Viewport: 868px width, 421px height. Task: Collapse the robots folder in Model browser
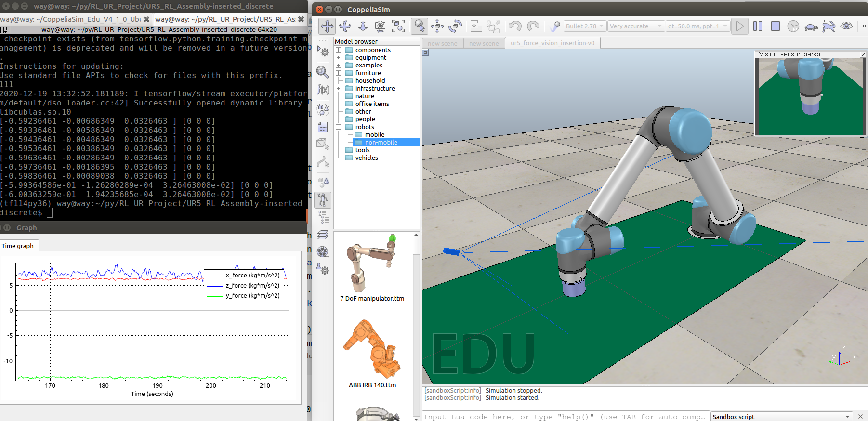pos(338,127)
